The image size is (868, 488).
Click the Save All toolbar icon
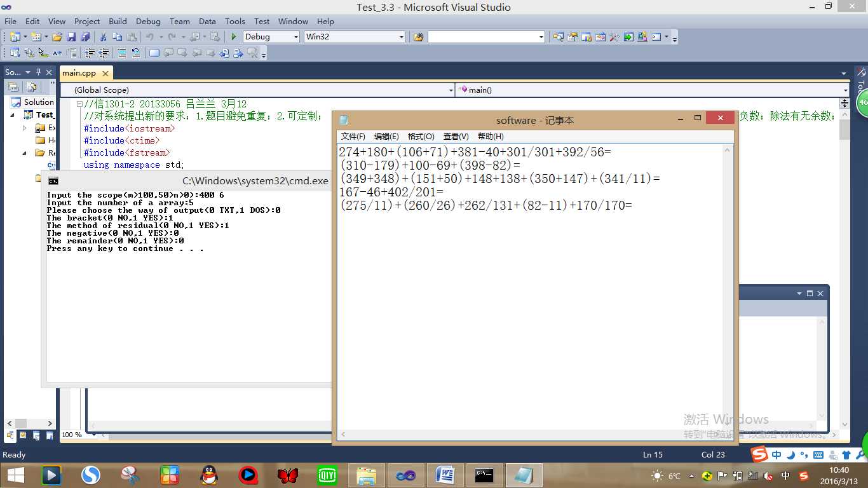(85, 37)
